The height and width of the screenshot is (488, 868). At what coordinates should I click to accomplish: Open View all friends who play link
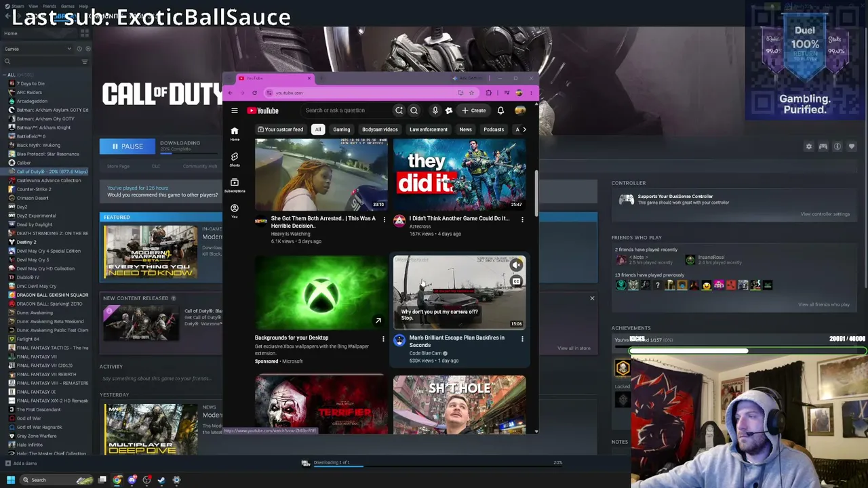point(823,304)
